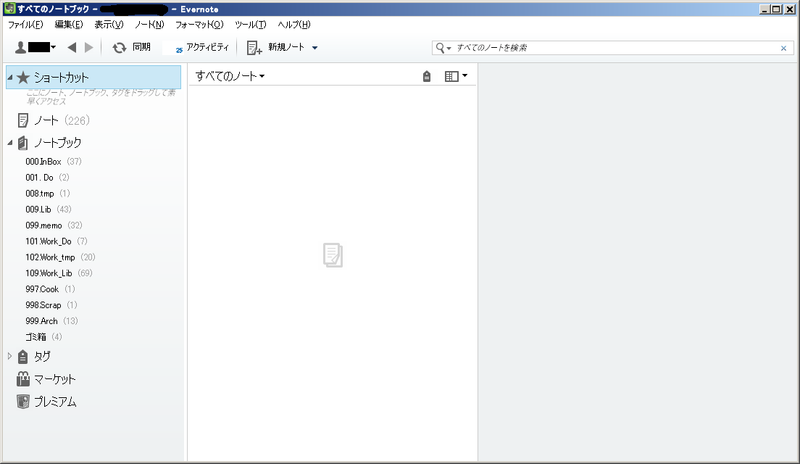Clear the search with the X button
Screen dimensions: 800x464
point(784,48)
